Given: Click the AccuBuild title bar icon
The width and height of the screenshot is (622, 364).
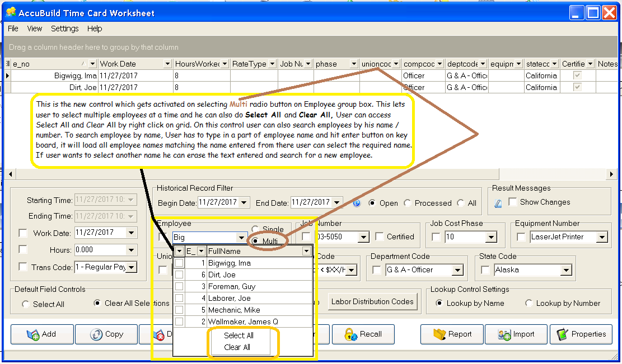Looking at the screenshot, I should [11, 12].
